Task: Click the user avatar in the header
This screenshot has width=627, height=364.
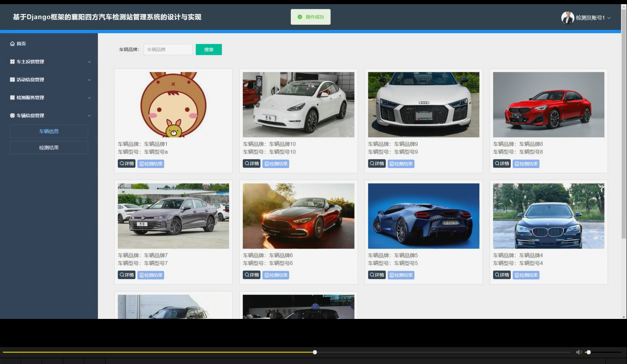Action: click(x=567, y=17)
